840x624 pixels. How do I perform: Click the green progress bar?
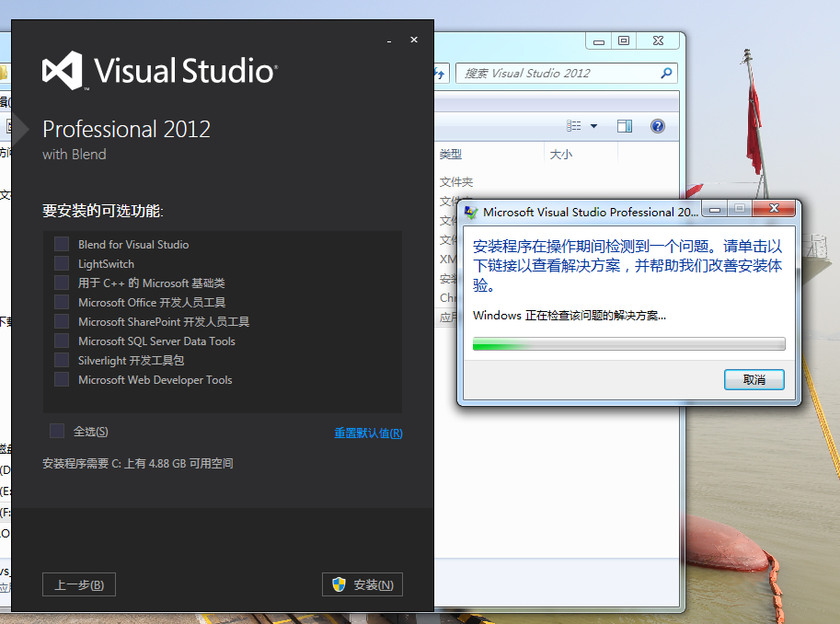click(629, 343)
